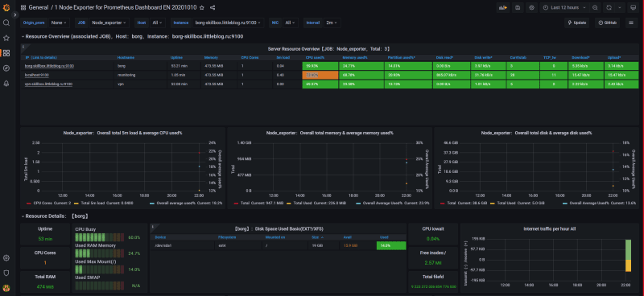Open the NIC All dropdown
Screen dimensions: 644x296
pyautogui.click(x=290, y=23)
